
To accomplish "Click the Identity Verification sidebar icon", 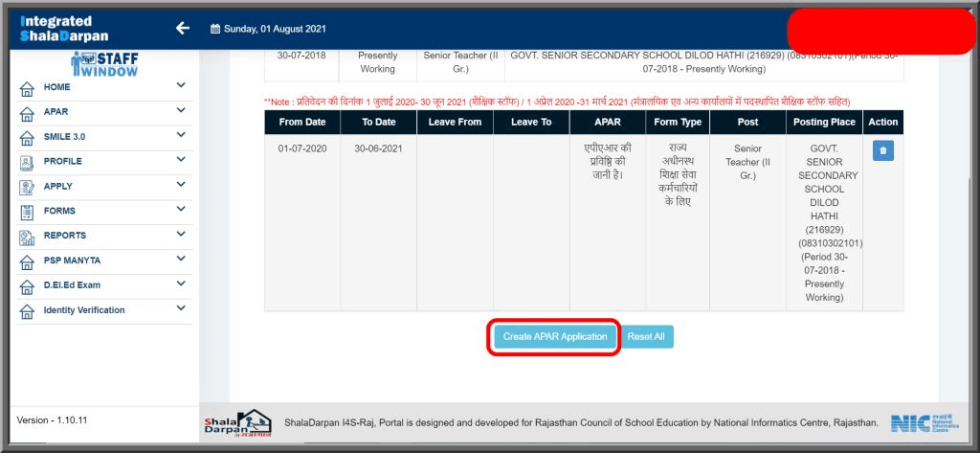I will [27, 311].
